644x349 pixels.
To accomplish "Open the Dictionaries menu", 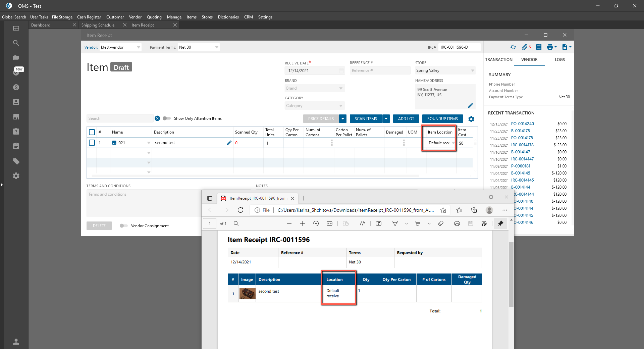I will coord(228,17).
